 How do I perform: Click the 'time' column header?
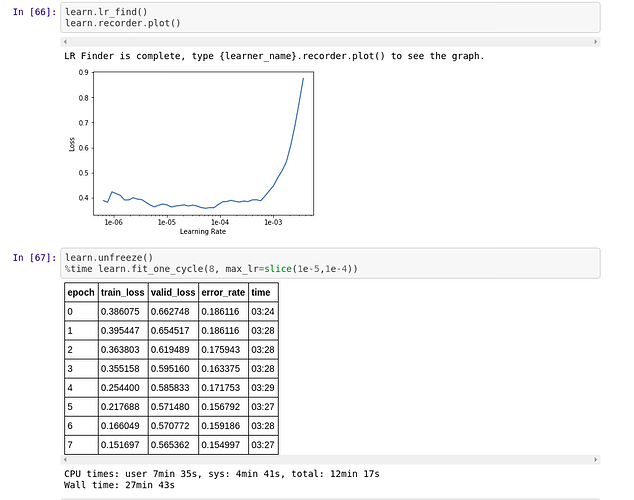click(262, 292)
